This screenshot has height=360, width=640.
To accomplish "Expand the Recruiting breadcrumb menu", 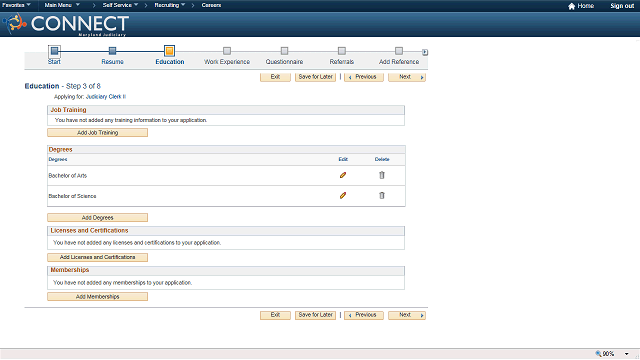I will (169, 5).
